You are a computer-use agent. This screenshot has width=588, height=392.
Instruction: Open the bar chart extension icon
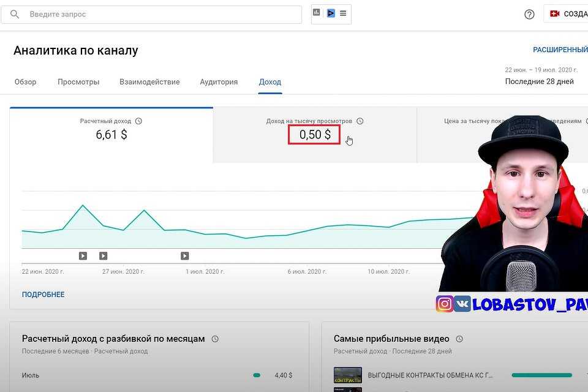pos(317,13)
